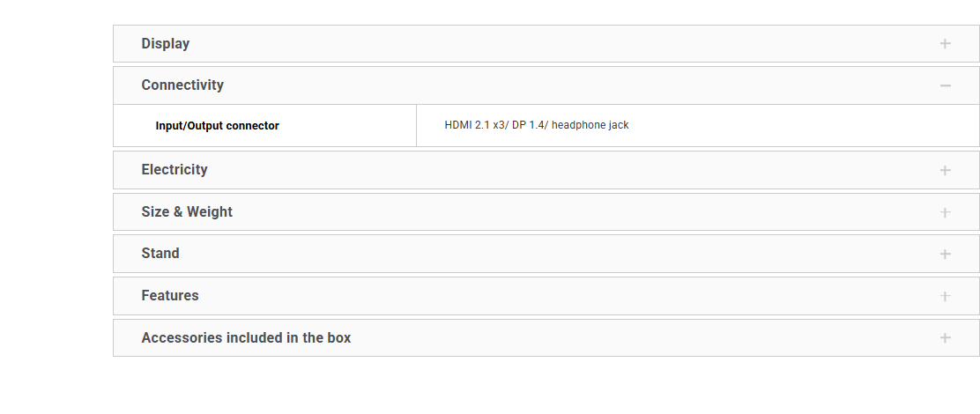
Task: Click the middle of the Features header bar
Action: [546, 296]
